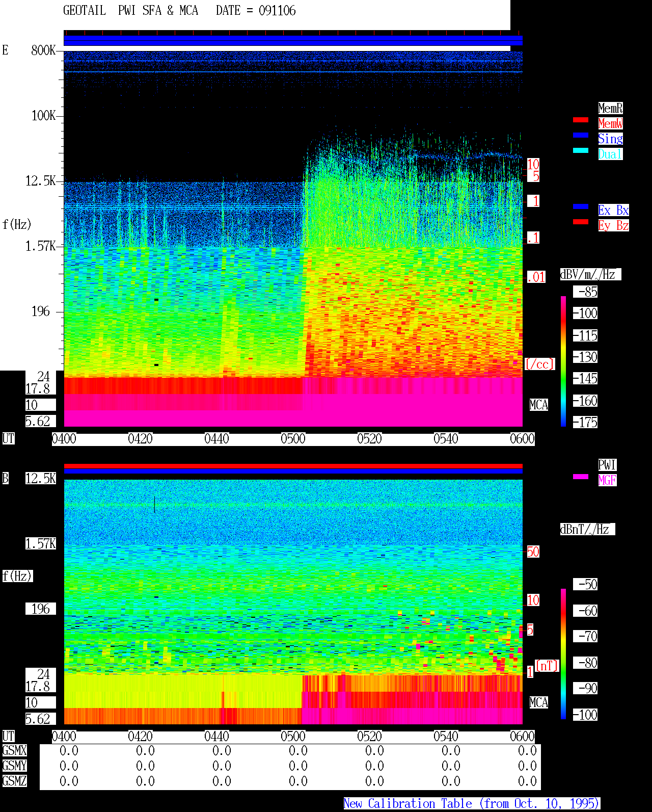Click the upper panel MCA label
The image size is (652, 812).
539,405
